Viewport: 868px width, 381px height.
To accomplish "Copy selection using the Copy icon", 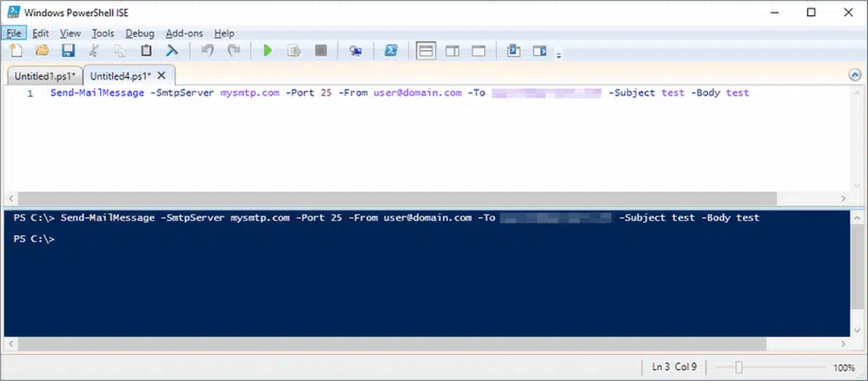I will [120, 51].
